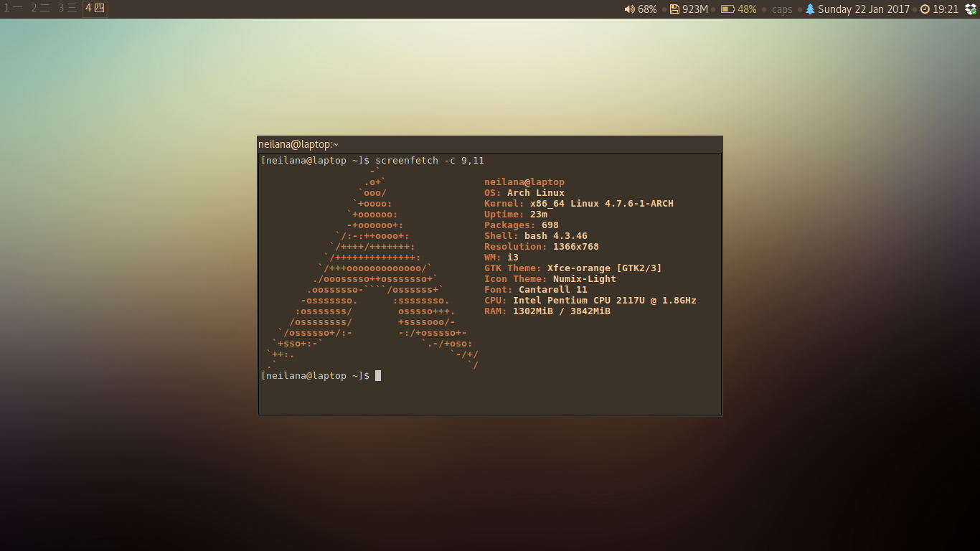980x551 pixels.
Task: Click the Font: Cantarell 11 line
Action: click(x=536, y=290)
